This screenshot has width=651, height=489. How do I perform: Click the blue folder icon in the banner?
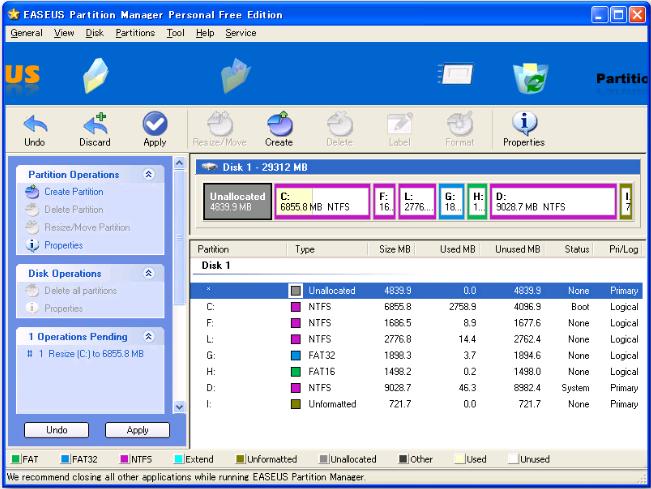235,76
